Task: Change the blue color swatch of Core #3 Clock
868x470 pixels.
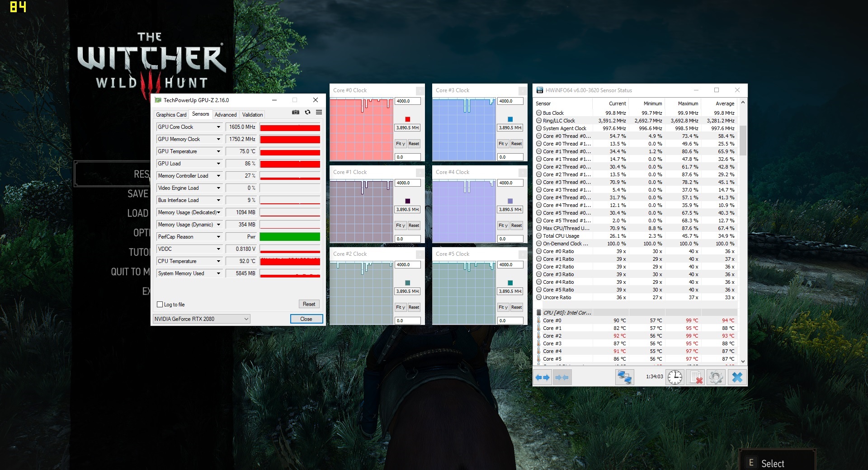Action: tap(510, 119)
